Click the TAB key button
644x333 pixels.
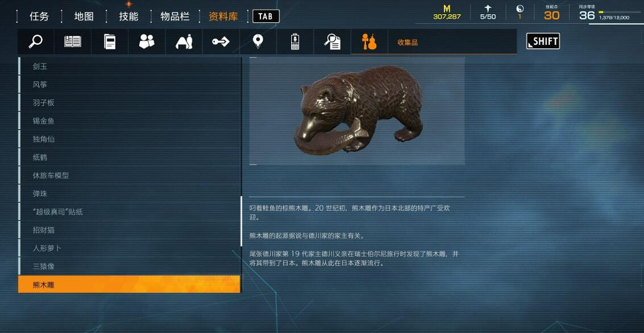266,17
